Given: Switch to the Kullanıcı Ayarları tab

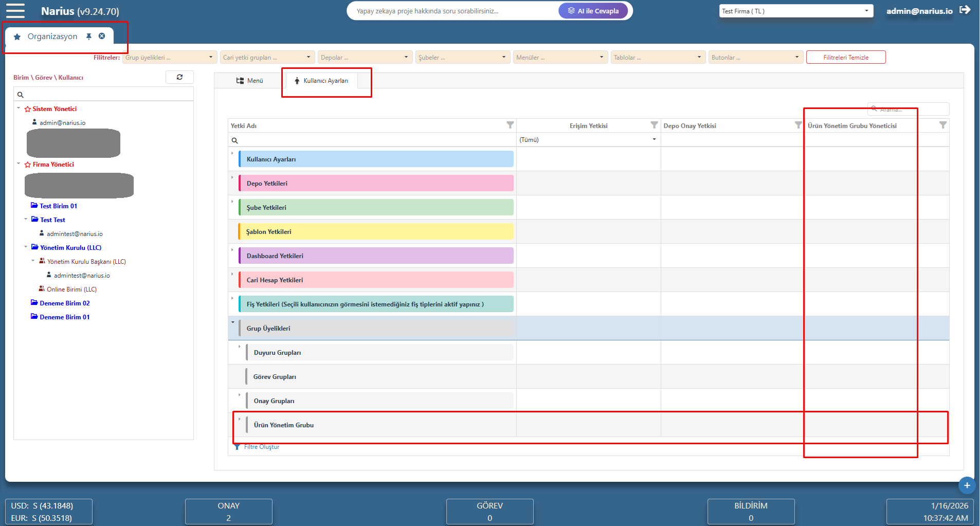Looking at the screenshot, I should (x=321, y=80).
